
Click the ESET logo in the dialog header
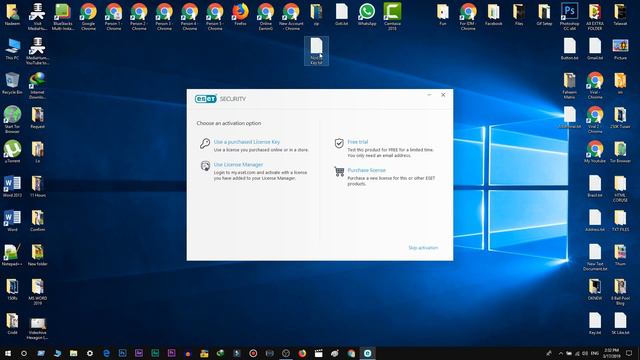tap(206, 99)
